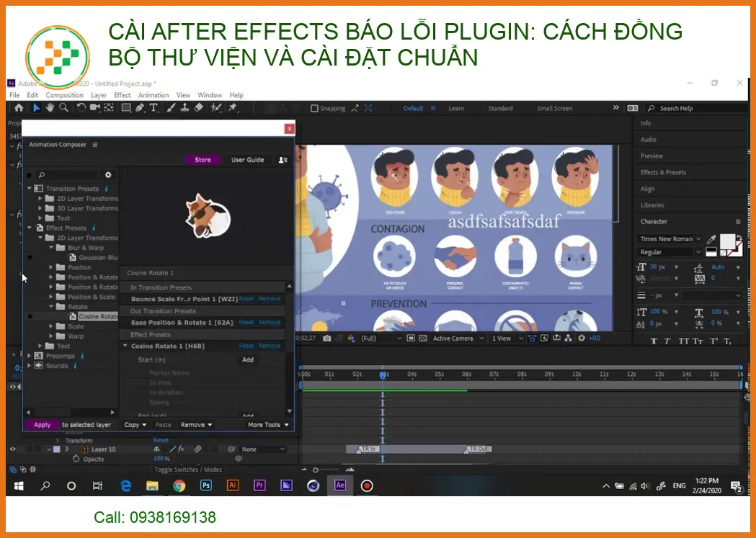Click the purple Store button
The height and width of the screenshot is (538, 756).
[203, 160]
